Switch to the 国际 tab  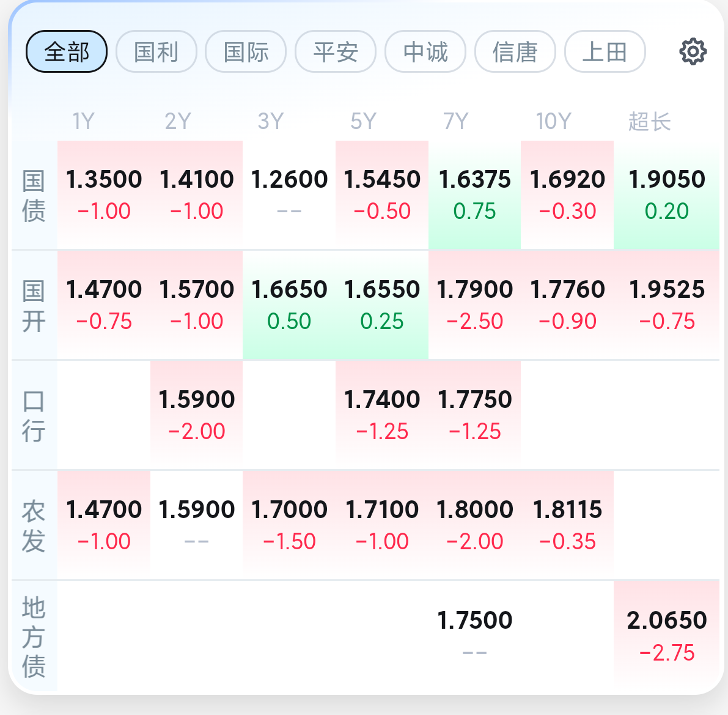[246, 51]
